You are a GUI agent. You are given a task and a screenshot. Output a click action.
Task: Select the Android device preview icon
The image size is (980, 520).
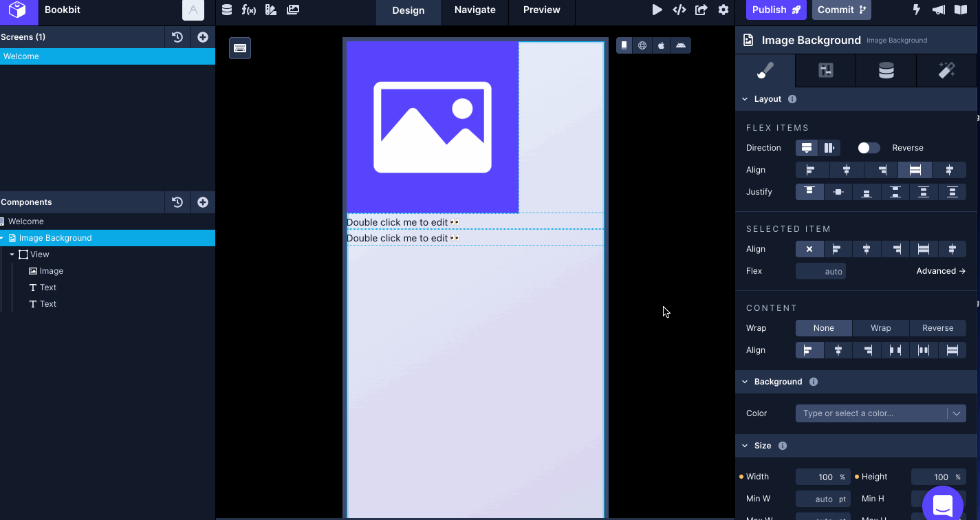pyautogui.click(x=680, y=45)
